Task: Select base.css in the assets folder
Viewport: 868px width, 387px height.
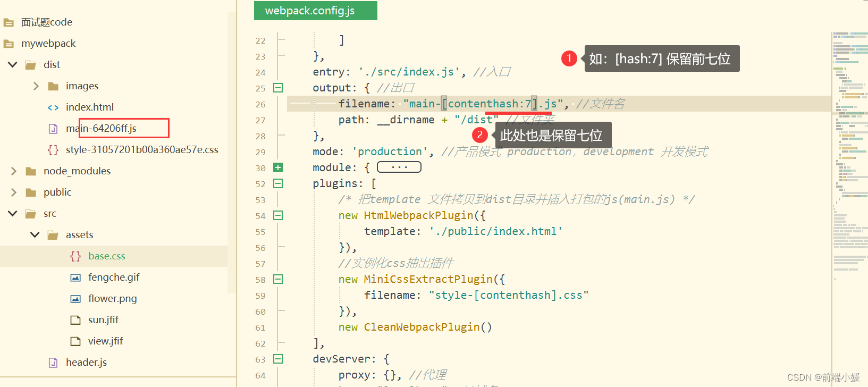Action: click(107, 256)
